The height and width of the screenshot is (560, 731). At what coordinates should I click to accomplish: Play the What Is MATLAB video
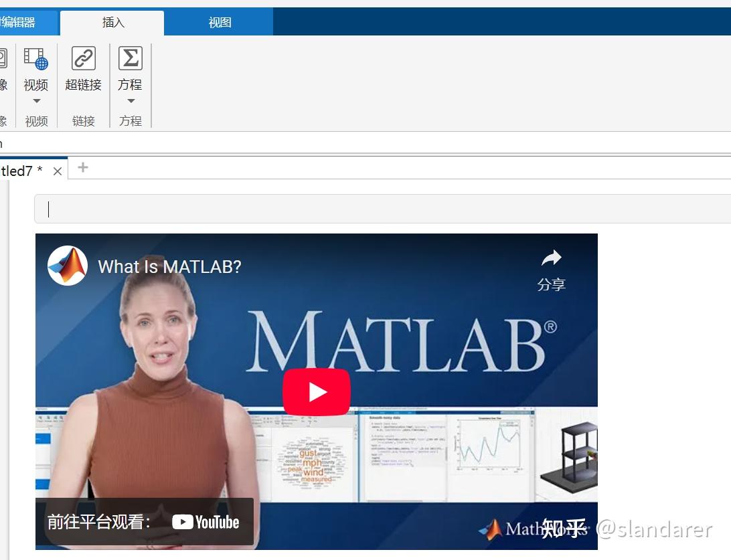[x=317, y=392]
